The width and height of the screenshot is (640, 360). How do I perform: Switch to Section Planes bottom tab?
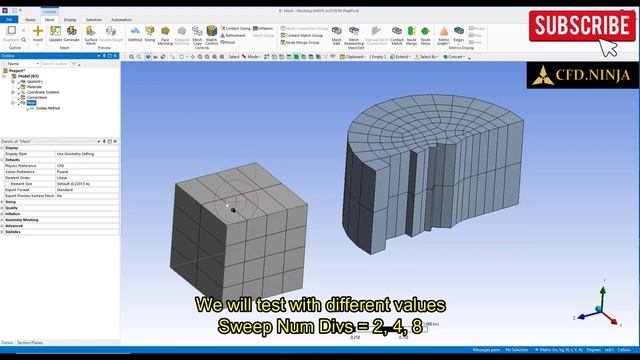point(30,343)
